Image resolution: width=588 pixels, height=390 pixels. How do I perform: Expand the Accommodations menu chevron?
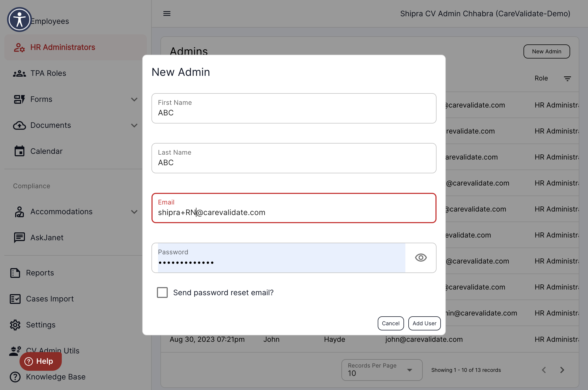[x=134, y=212]
